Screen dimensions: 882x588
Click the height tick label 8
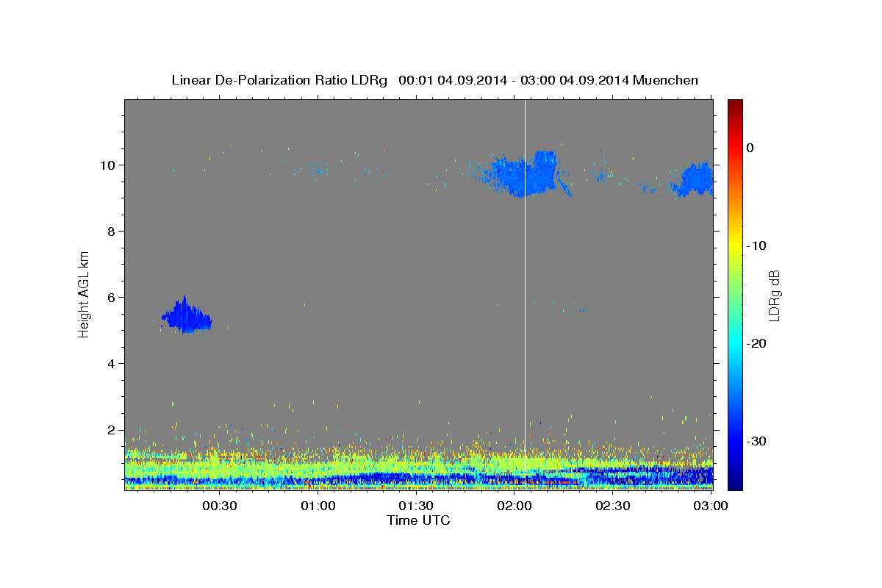pyautogui.click(x=112, y=232)
